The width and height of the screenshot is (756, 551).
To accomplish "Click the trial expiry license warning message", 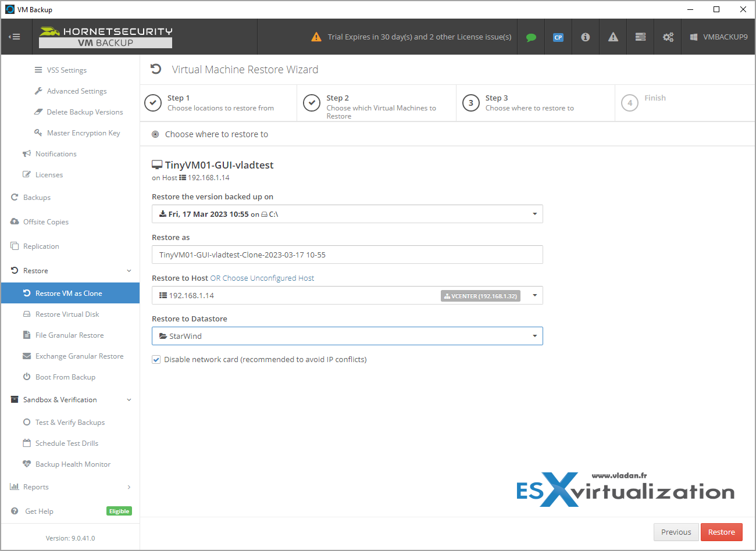I will pos(419,37).
